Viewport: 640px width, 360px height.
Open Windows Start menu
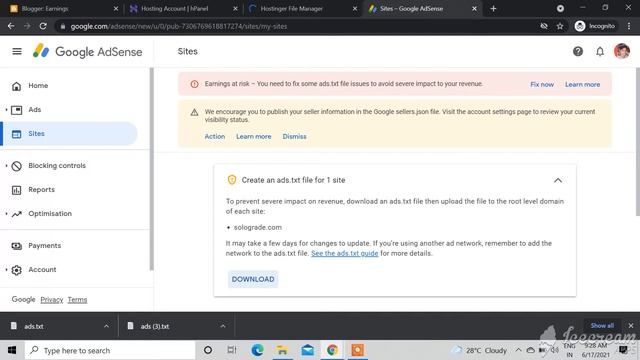pos(12,350)
